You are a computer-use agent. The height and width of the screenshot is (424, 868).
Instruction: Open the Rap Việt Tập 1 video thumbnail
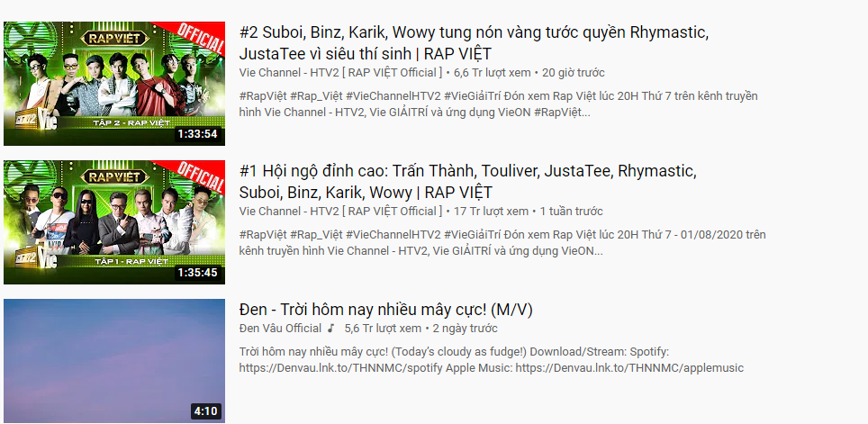click(114, 222)
